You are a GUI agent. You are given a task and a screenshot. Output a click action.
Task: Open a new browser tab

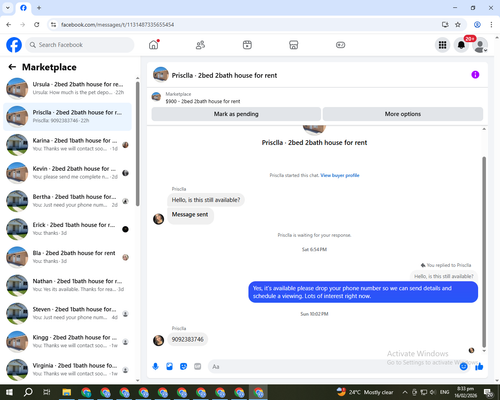(x=39, y=8)
